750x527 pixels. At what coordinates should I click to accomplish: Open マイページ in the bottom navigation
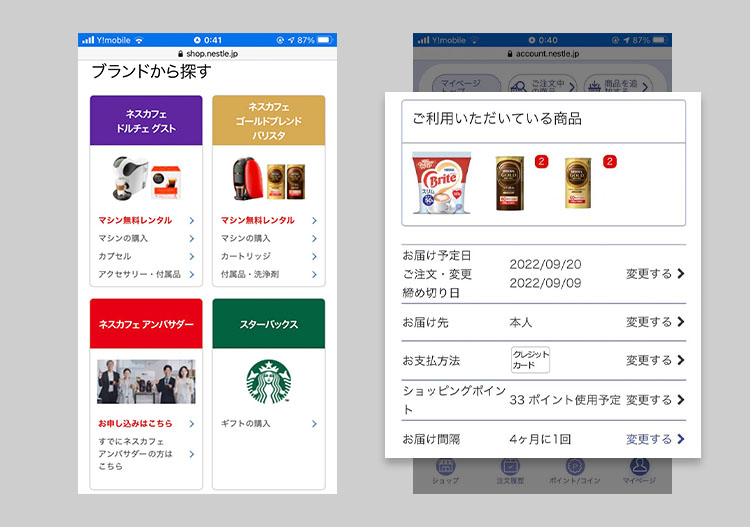[640, 472]
